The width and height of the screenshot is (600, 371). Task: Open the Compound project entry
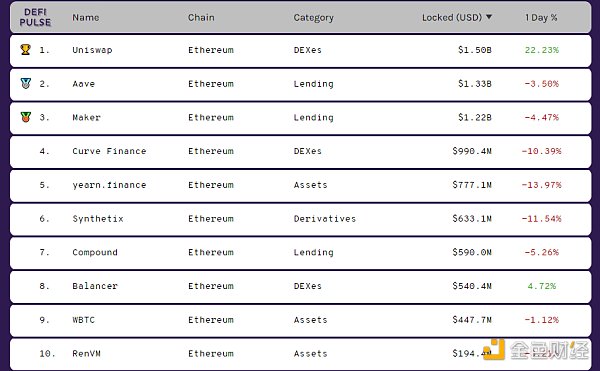(95, 252)
